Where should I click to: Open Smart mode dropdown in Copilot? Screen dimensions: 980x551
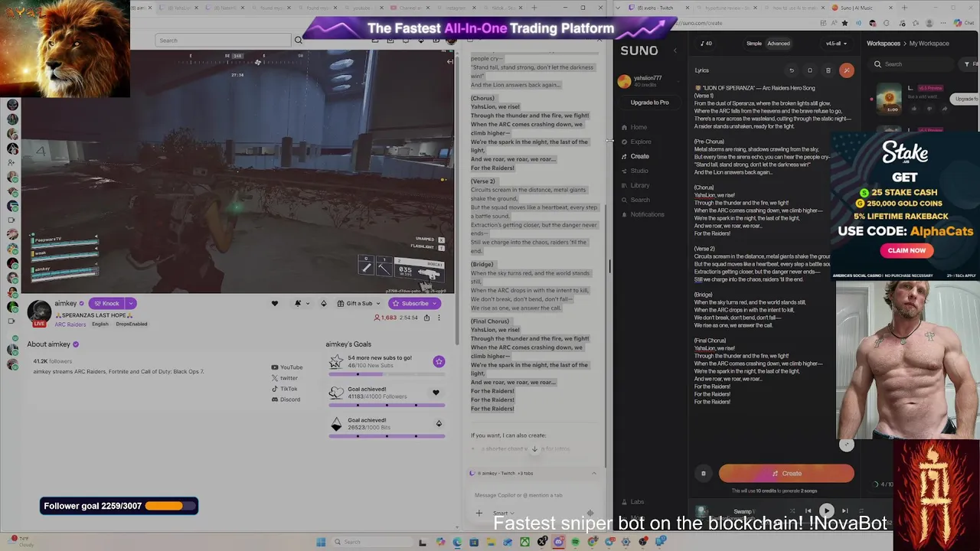tap(504, 514)
